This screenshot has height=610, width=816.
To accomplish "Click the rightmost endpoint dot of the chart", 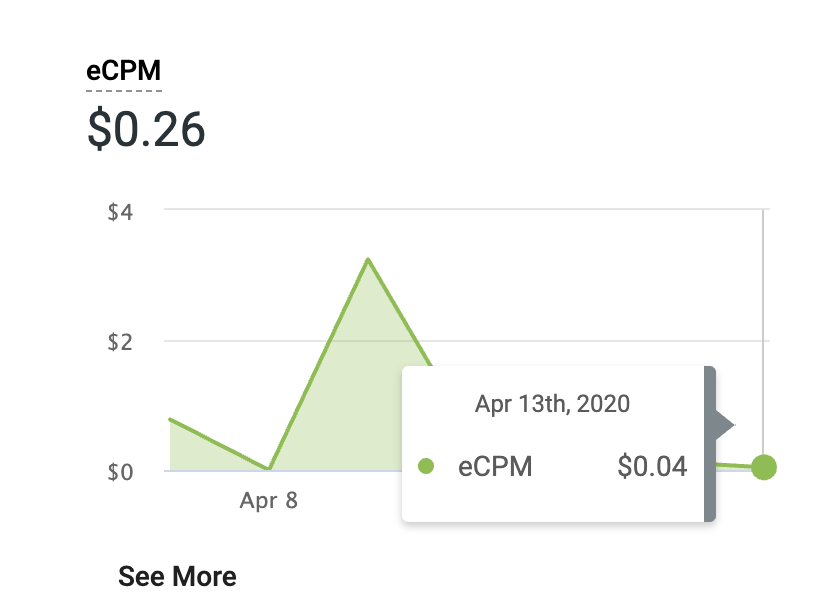I will [x=764, y=465].
